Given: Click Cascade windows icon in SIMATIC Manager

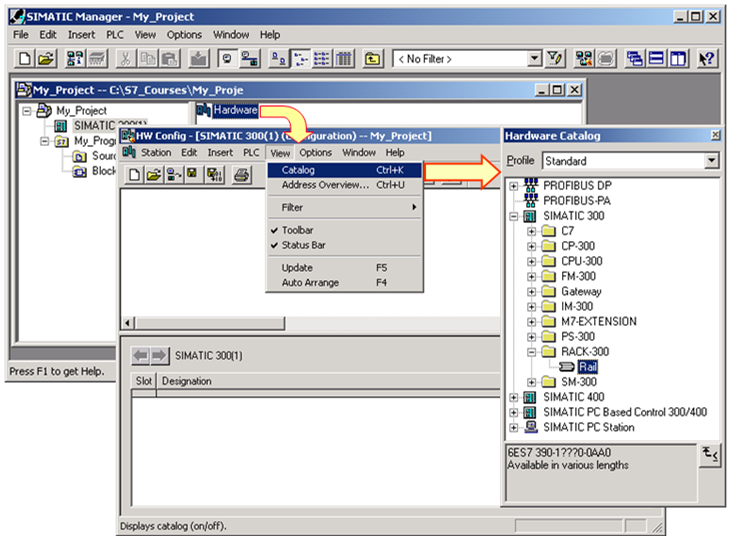Looking at the screenshot, I should pos(634,59).
